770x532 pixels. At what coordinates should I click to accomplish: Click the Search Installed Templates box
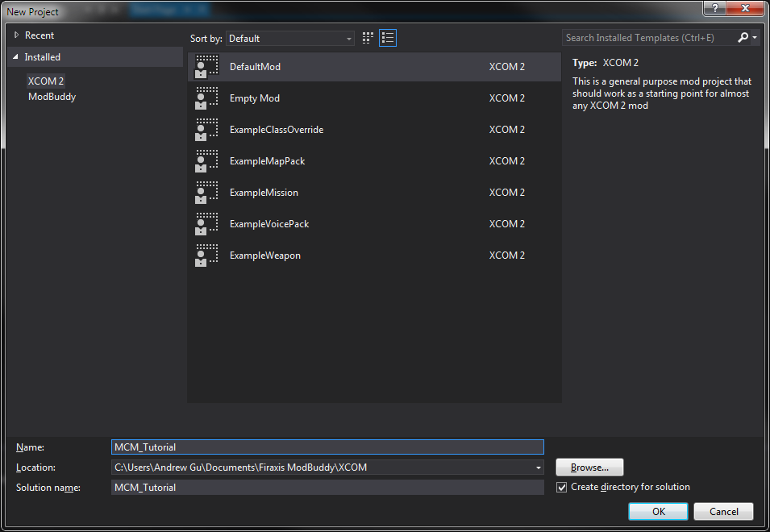click(649, 38)
